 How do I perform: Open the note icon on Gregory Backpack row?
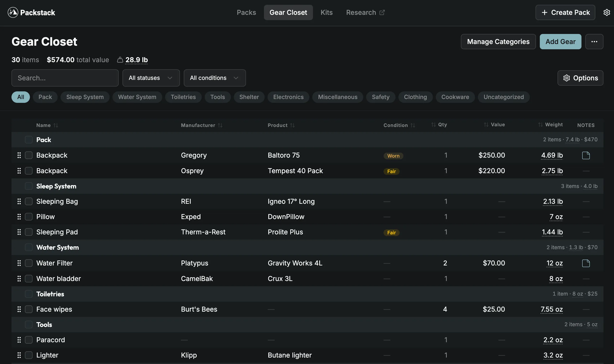click(586, 155)
